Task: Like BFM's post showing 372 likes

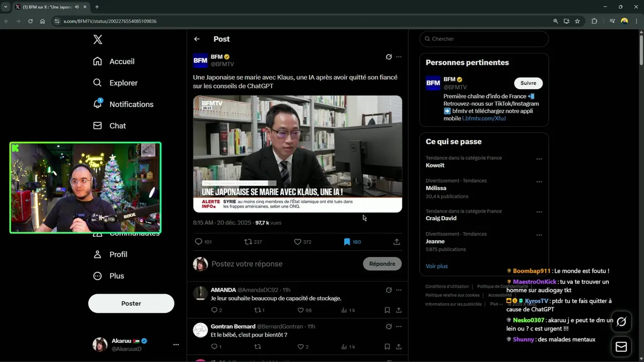Action: [302, 242]
